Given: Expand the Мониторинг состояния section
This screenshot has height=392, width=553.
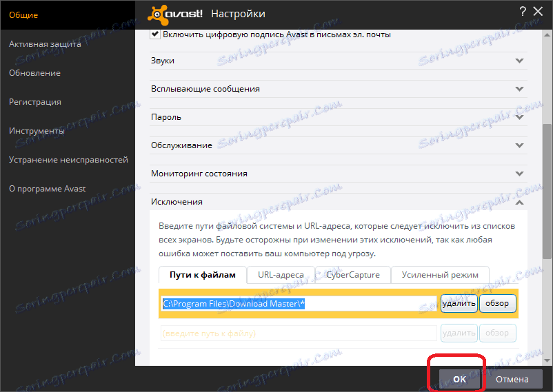Looking at the screenshot, I should (x=339, y=174).
